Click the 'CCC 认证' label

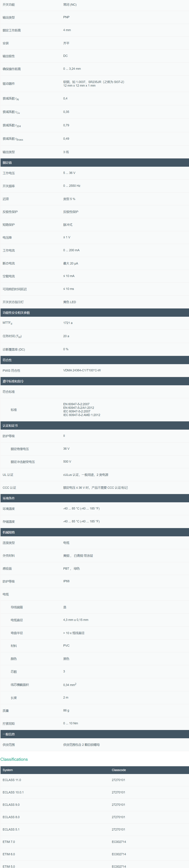(x=9, y=488)
